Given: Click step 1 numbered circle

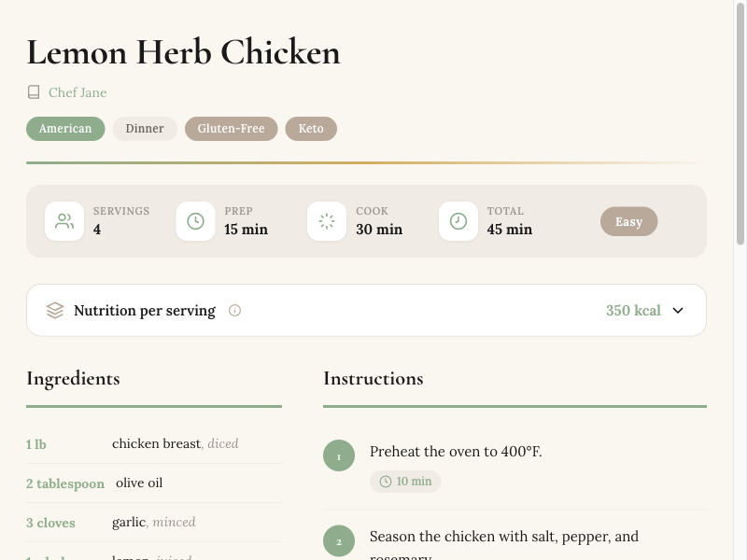Looking at the screenshot, I should click(339, 455).
